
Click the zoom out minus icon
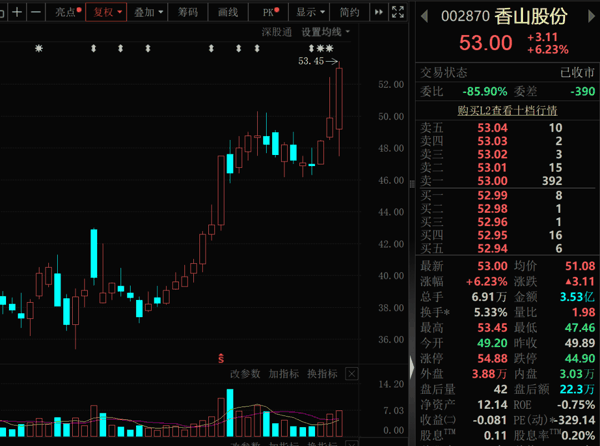coord(36,12)
